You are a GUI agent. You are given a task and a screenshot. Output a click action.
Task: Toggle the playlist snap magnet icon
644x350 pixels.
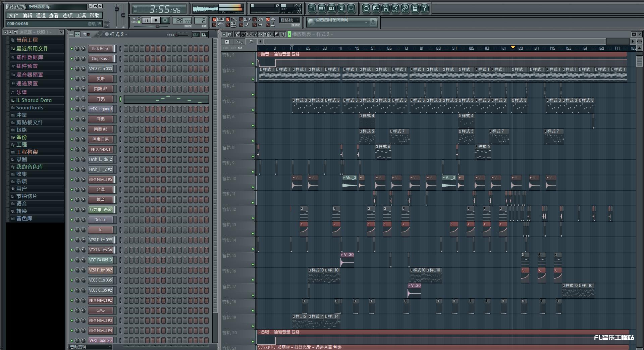click(x=230, y=34)
